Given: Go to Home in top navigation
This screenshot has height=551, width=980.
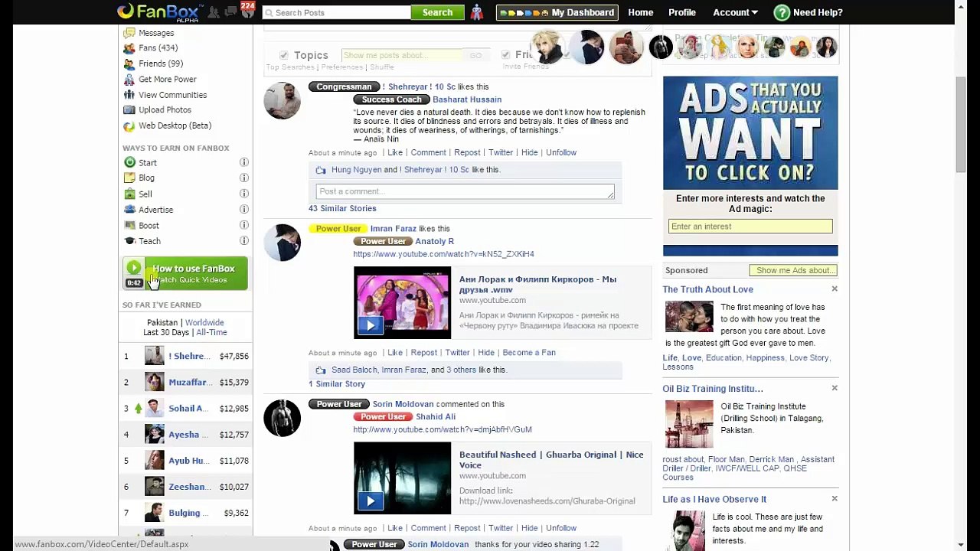Looking at the screenshot, I should 641,12.
